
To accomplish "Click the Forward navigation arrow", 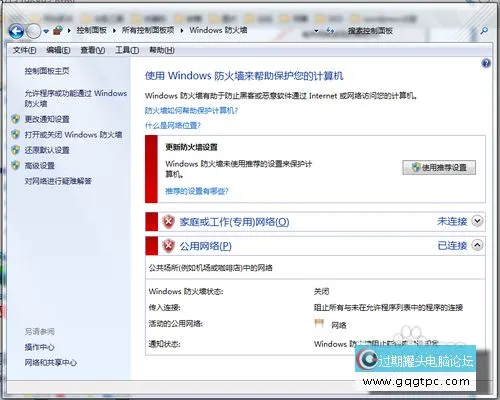I will tap(33, 32).
